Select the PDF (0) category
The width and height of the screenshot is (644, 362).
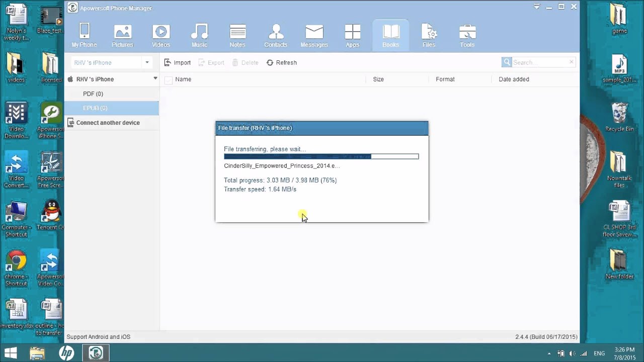pyautogui.click(x=93, y=94)
